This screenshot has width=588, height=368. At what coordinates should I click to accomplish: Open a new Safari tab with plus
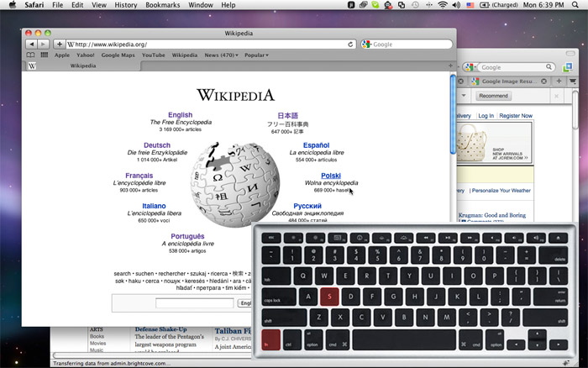(x=450, y=66)
